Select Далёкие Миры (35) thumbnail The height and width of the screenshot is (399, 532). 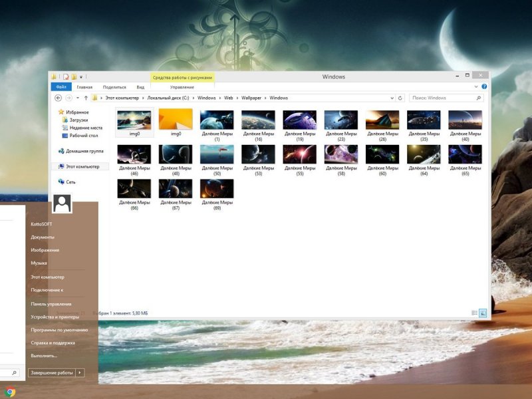pyautogui.click(x=424, y=120)
